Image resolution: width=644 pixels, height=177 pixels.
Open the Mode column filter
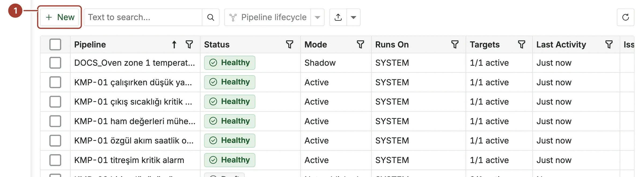click(x=360, y=45)
